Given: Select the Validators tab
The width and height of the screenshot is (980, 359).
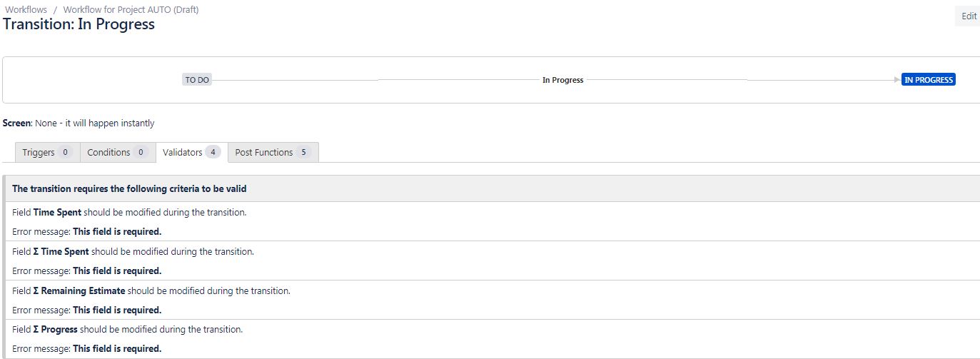Looking at the screenshot, I should point(191,152).
